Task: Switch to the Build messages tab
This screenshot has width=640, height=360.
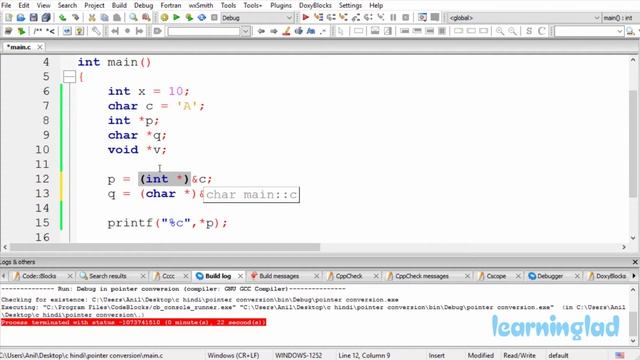Action: click(279, 276)
